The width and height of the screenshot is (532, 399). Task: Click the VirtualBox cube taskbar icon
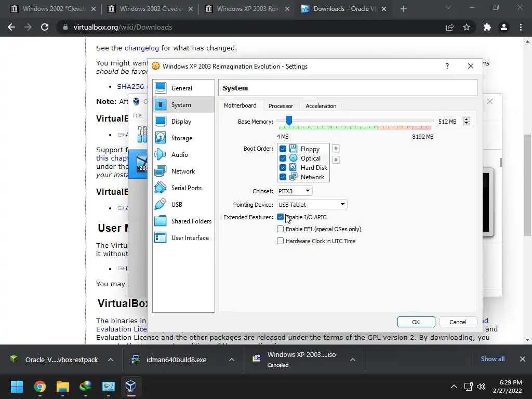(x=130, y=387)
